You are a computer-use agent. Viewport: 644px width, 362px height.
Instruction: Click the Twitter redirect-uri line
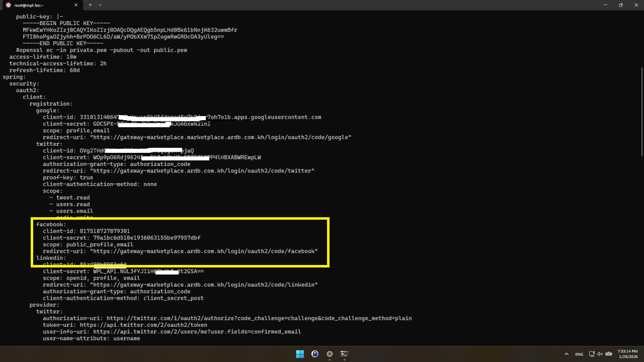179,171
